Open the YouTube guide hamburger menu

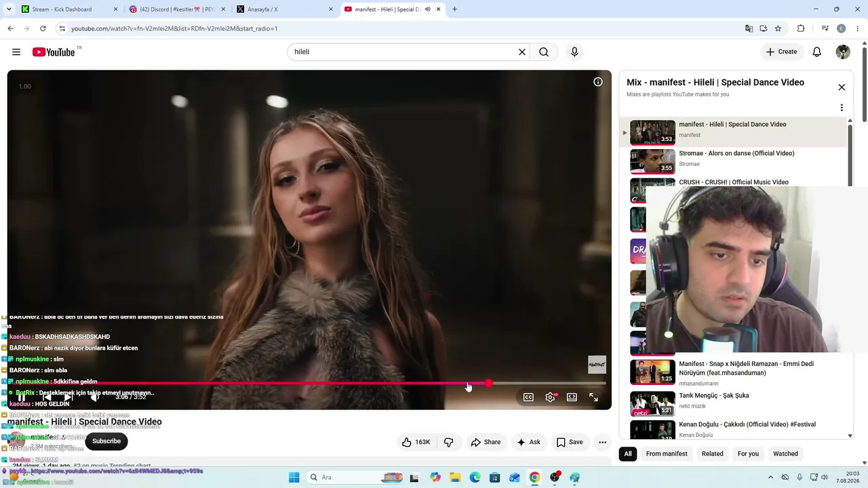click(16, 52)
